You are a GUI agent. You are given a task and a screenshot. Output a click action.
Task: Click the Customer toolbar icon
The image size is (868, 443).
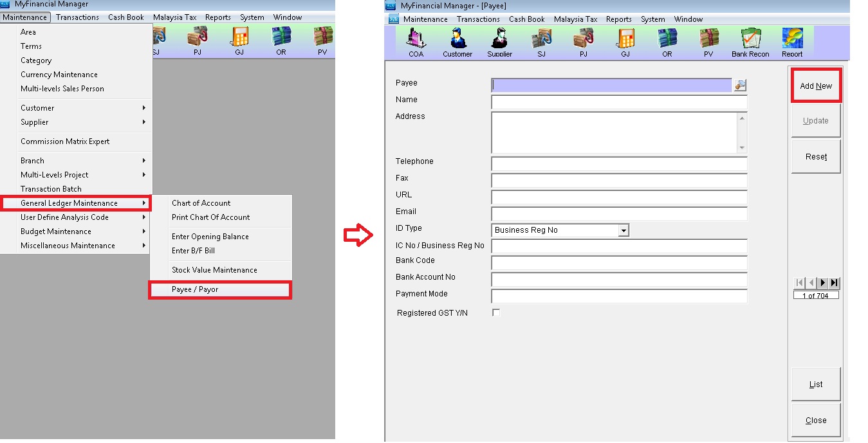(457, 41)
